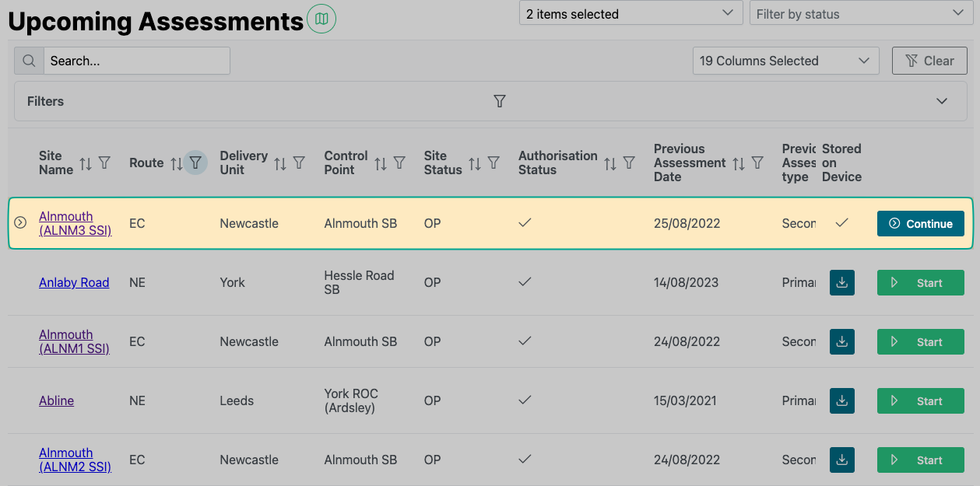Download the Abline assessment to device
The image size is (980, 486).
click(x=841, y=401)
